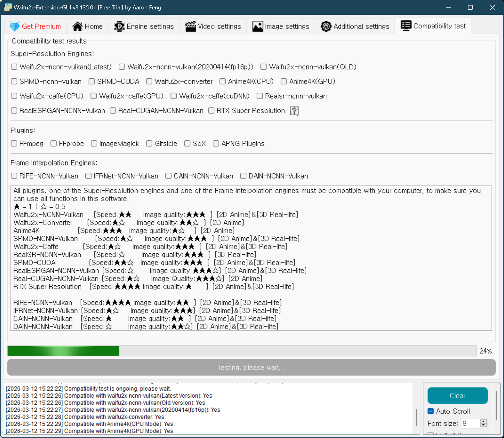Click the 24% progress label

(x=485, y=351)
